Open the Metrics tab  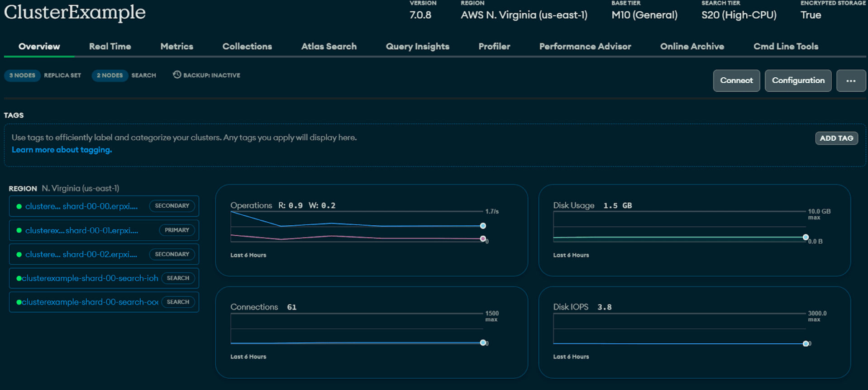pos(176,46)
